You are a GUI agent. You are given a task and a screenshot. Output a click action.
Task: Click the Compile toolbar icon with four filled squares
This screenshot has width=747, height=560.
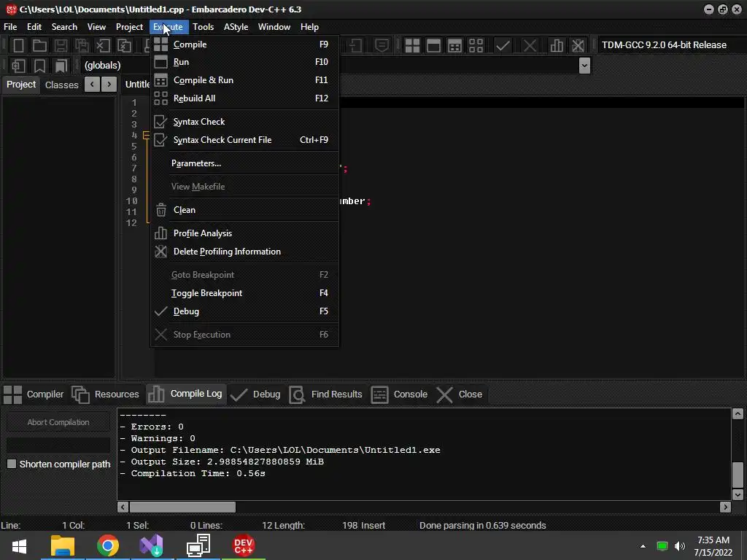(x=412, y=45)
